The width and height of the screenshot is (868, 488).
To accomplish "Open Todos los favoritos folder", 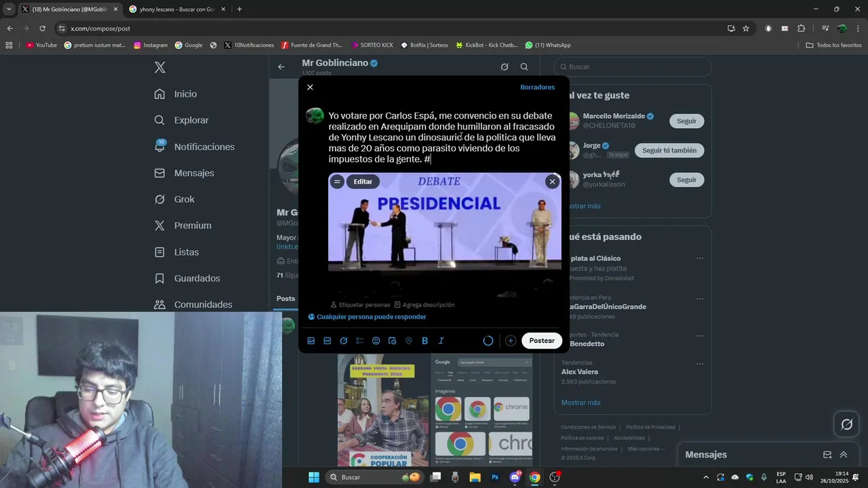I will 833,45.
